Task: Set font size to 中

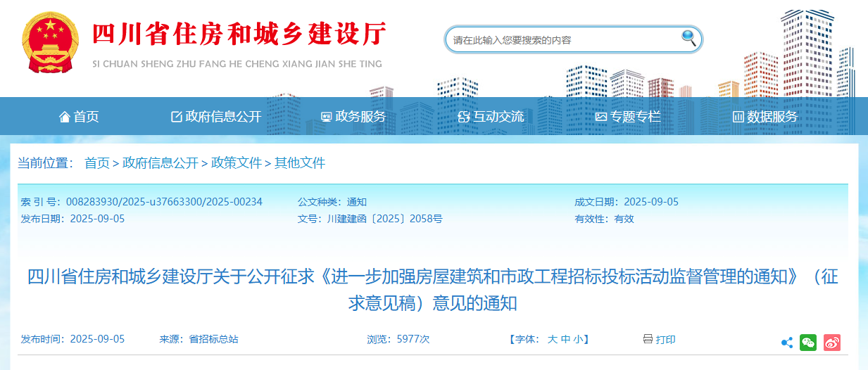Action: point(565,339)
